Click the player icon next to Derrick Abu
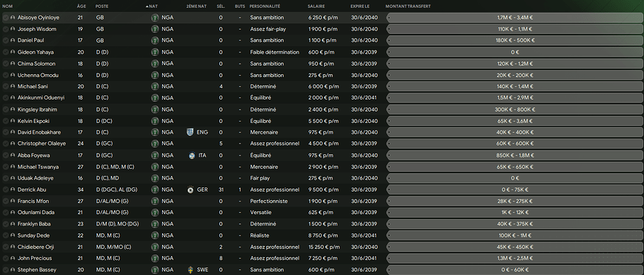 pos(13,189)
